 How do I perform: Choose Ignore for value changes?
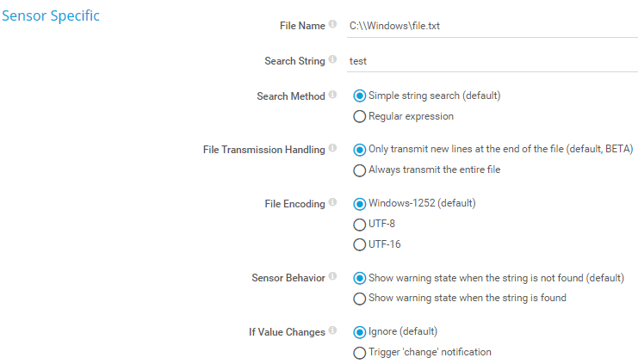point(360,331)
